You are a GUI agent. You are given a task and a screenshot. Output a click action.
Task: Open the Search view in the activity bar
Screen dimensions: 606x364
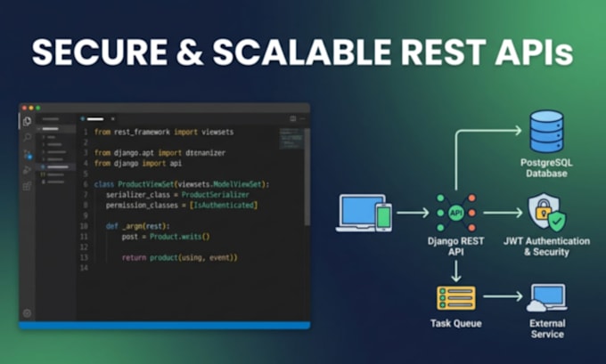pos(27,137)
